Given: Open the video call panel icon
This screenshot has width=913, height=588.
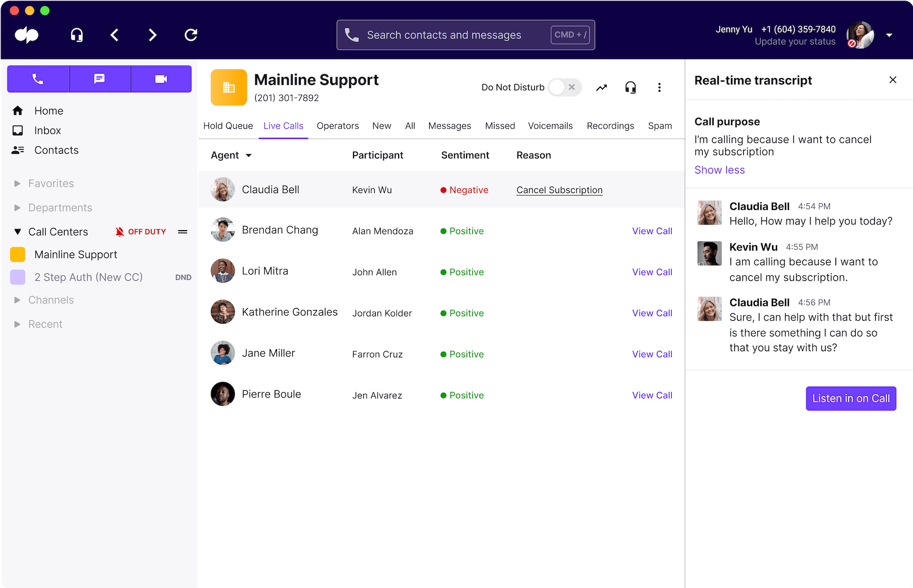Looking at the screenshot, I should (x=161, y=79).
